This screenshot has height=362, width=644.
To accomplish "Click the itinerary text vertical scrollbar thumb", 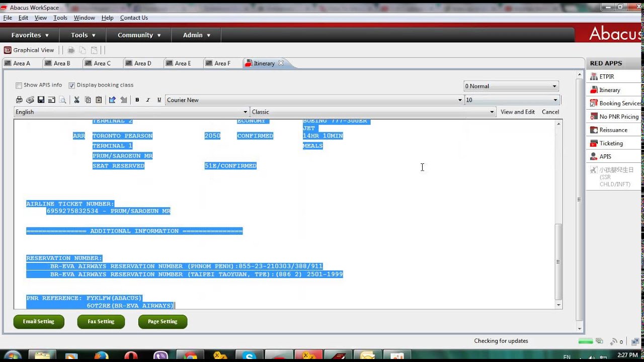I will click(x=558, y=261).
